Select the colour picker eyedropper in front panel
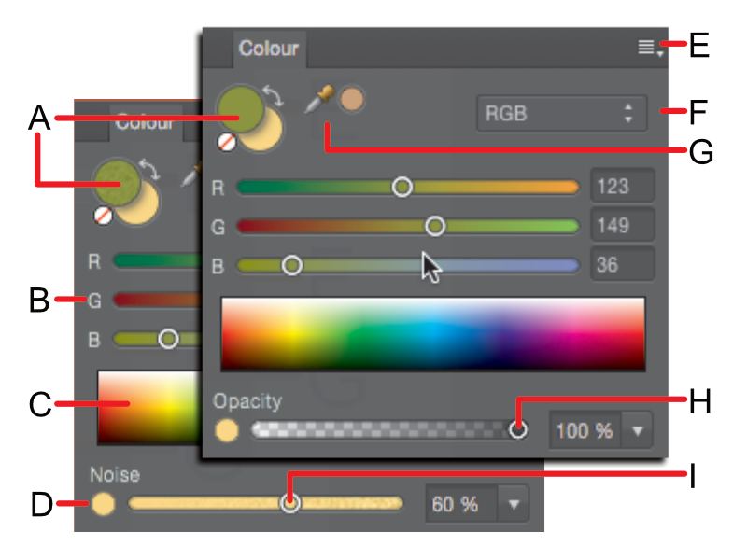This screenshot has width=747, height=560. click(318, 99)
